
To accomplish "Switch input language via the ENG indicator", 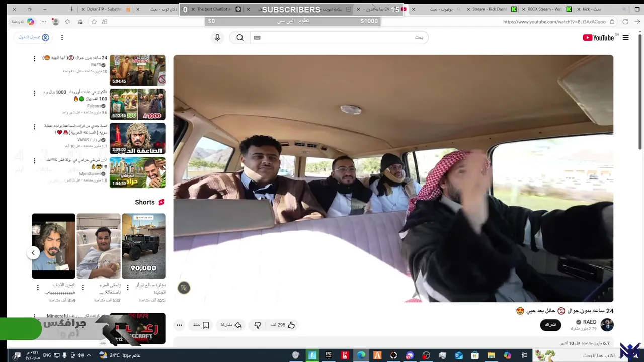I will 46,355.
